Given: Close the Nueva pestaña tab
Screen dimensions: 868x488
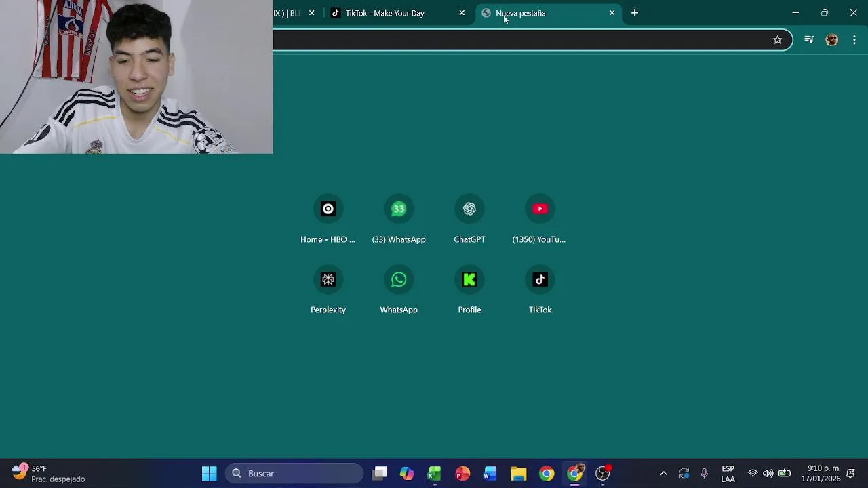Looking at the screenshot, I should pos(612,13).
